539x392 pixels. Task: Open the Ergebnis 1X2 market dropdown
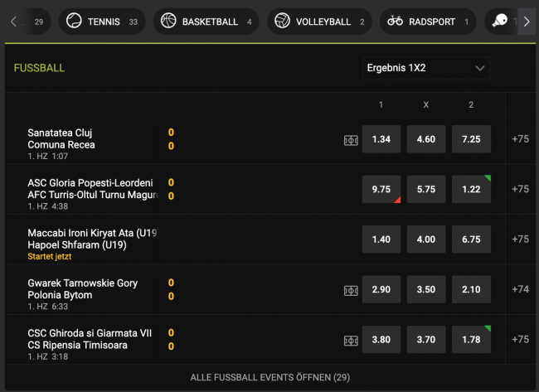pyautogui.click(x=426, y=68)
